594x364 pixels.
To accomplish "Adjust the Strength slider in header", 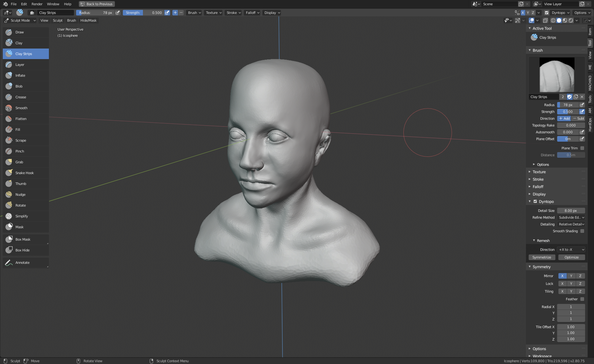I will tap(143, 13).
